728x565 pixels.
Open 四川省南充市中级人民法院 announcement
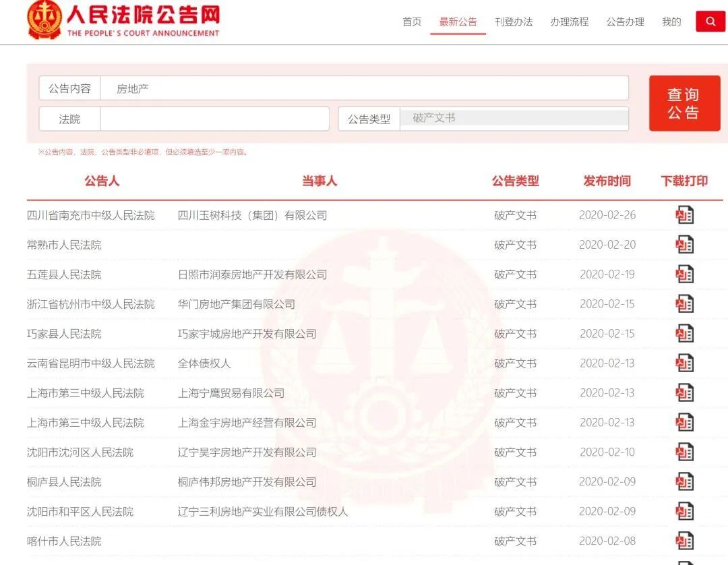[90, 216]
